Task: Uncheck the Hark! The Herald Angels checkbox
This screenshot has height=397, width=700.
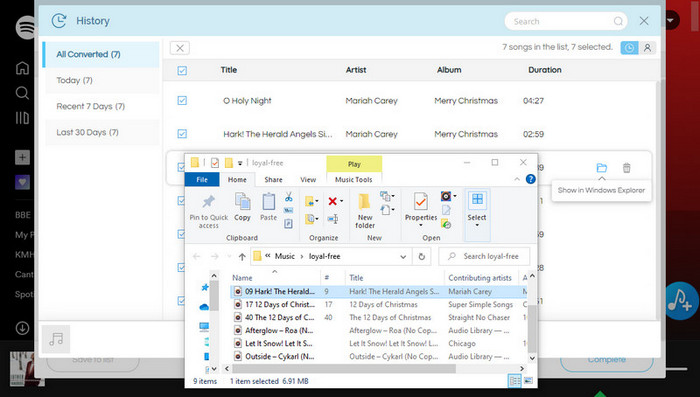Action: [182, 134]
